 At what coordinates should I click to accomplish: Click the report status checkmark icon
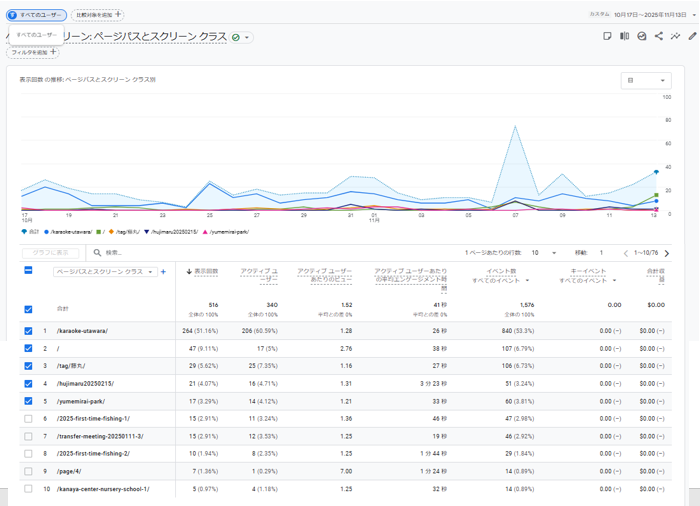[236, 37]
